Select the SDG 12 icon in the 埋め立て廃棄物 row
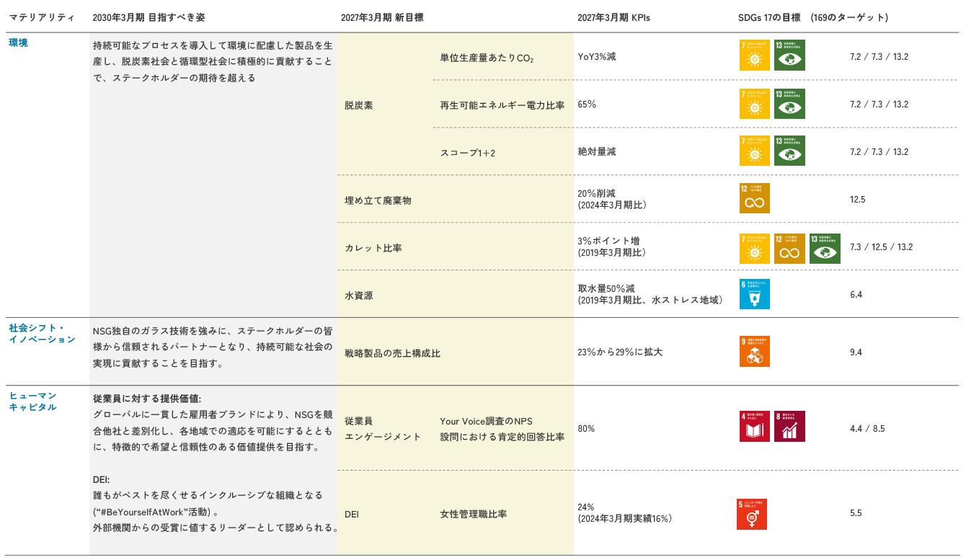The height and width of the screenshot is (560, 966). (x=755, y=198)
